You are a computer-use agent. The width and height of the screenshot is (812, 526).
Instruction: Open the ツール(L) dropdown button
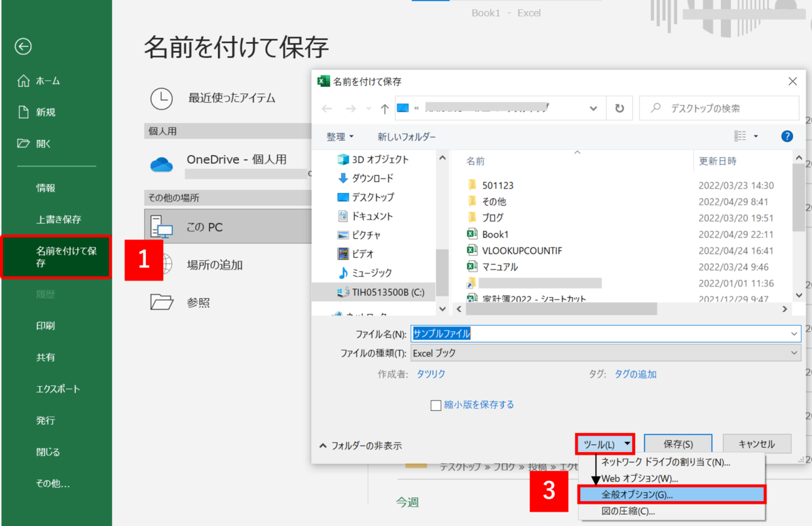[x=606, y=444]
